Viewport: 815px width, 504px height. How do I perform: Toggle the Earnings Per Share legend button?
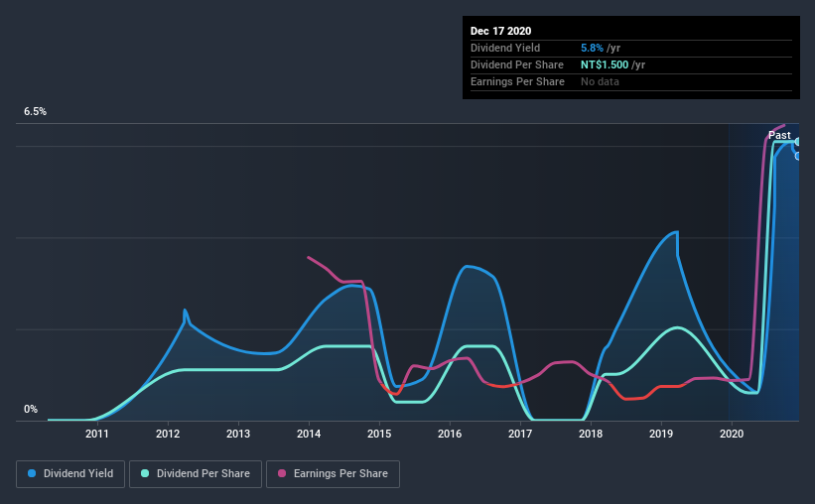pos(333,474)
